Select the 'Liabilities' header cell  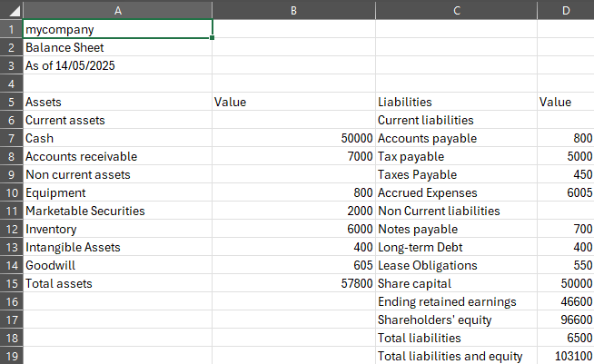457,102
